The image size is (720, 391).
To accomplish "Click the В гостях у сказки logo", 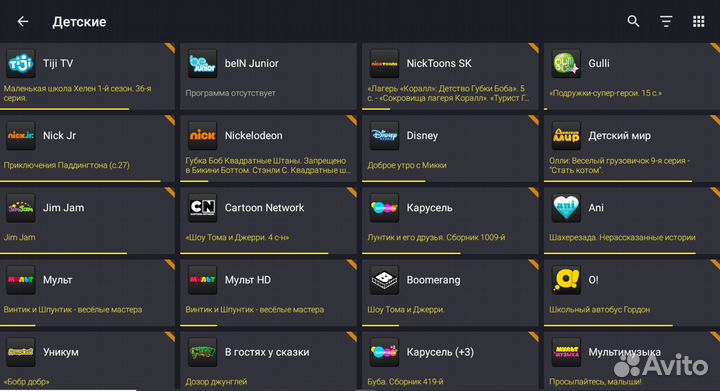I will pos(202,352).
